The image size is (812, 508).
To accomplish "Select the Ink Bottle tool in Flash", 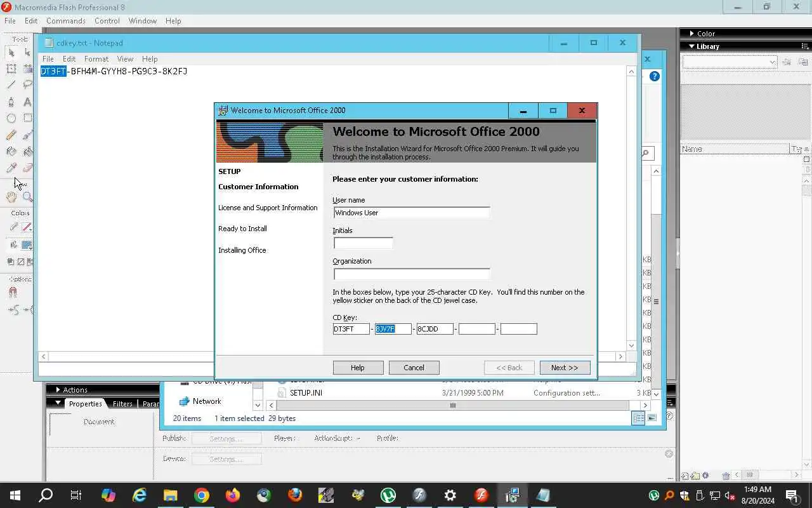I will point(11,151).
